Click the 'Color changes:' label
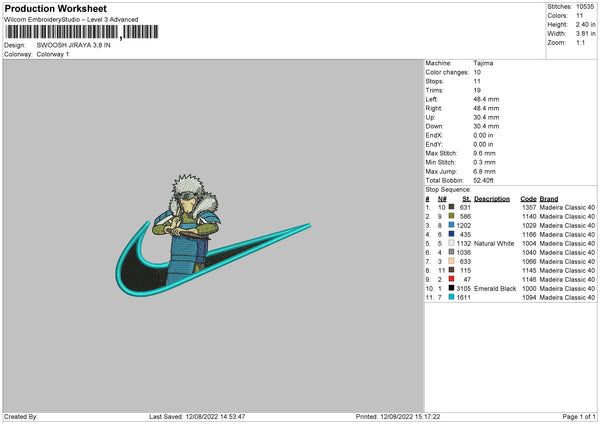This screenshot has height=424, width=600. click(447, 72)
